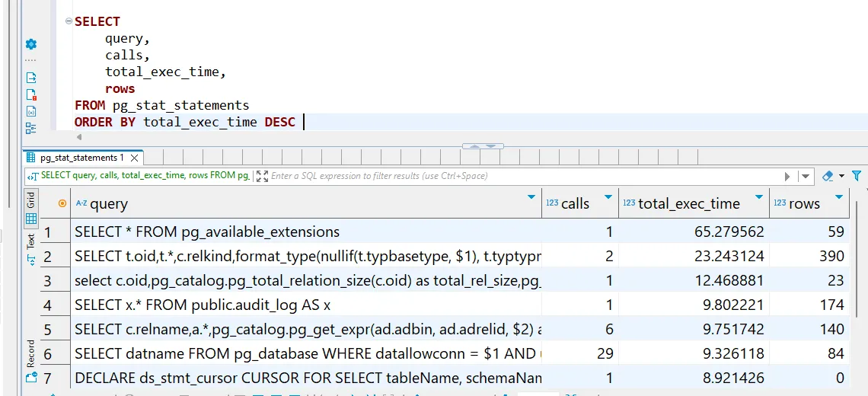
Task: Click the apply filter play arrow
Action: (x=787, y=176)
